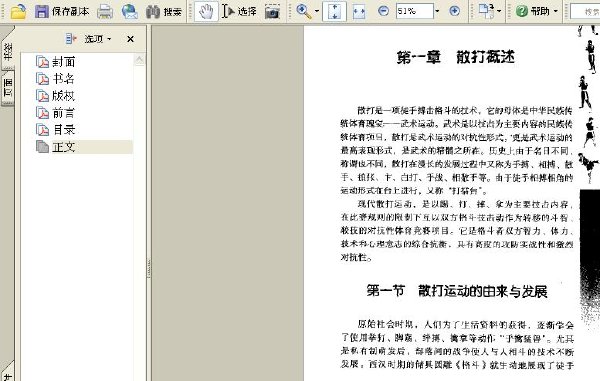Click the 第一章 散打概述 chapter heading
Screen dimensions: 600x381
(x=455, y=57)
